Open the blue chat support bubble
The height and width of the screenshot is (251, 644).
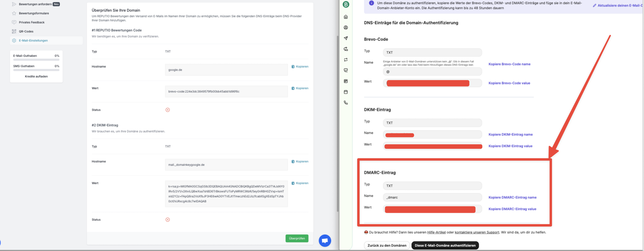325,240
